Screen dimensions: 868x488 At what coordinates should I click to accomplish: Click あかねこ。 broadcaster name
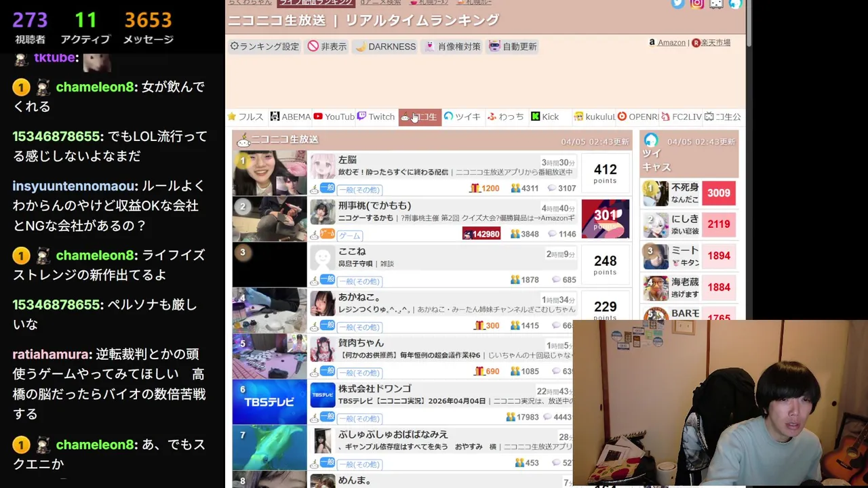click(359, 297)
